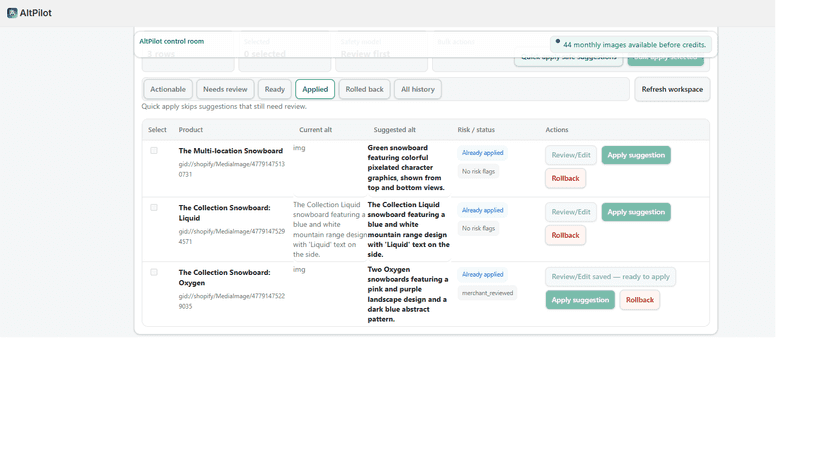Click The Multi-location Snowboard product name

pyautogui.click(x=231, y=151)
